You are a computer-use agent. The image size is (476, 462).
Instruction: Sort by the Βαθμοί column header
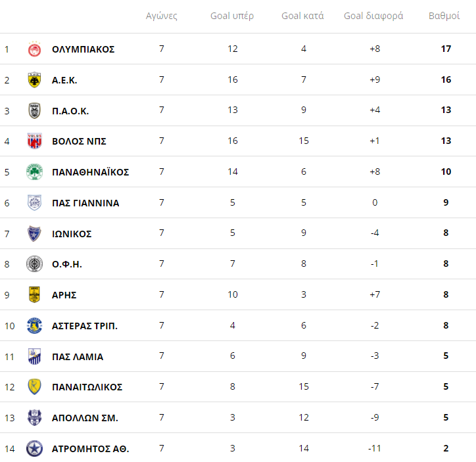tap(444, 16)
